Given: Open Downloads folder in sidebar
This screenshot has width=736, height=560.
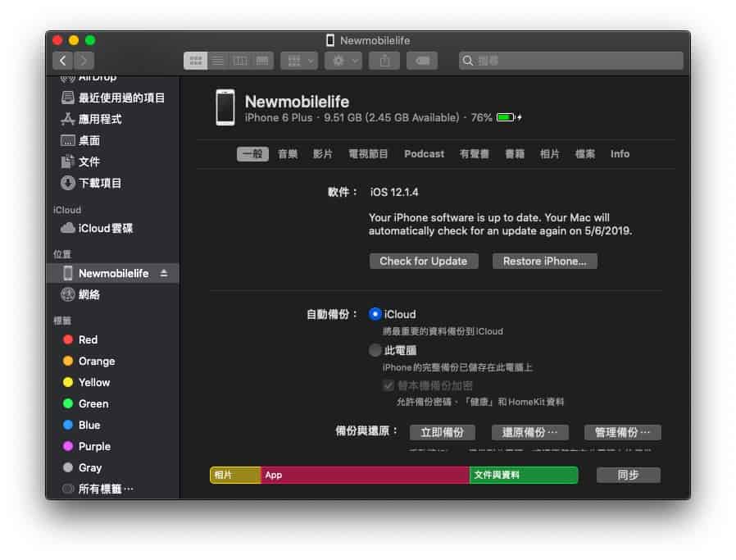Looking at the screenshot, I should (x=91, y=183).
